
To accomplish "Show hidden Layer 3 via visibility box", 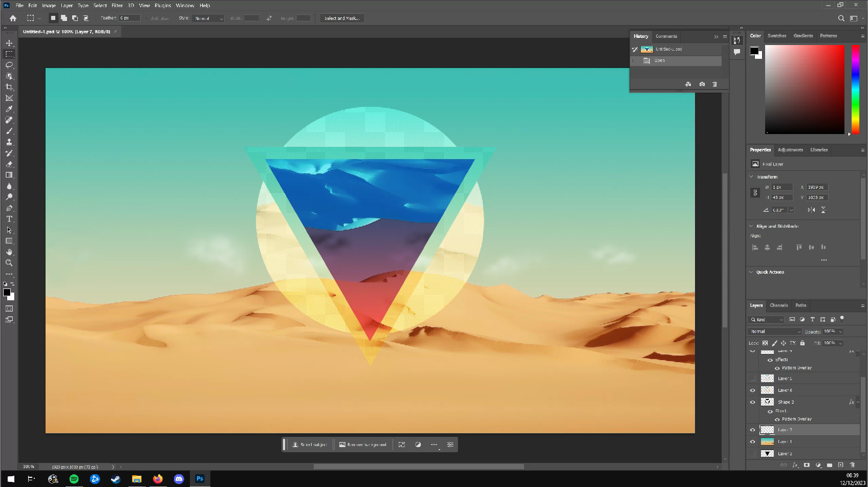I will click(752, 454).
